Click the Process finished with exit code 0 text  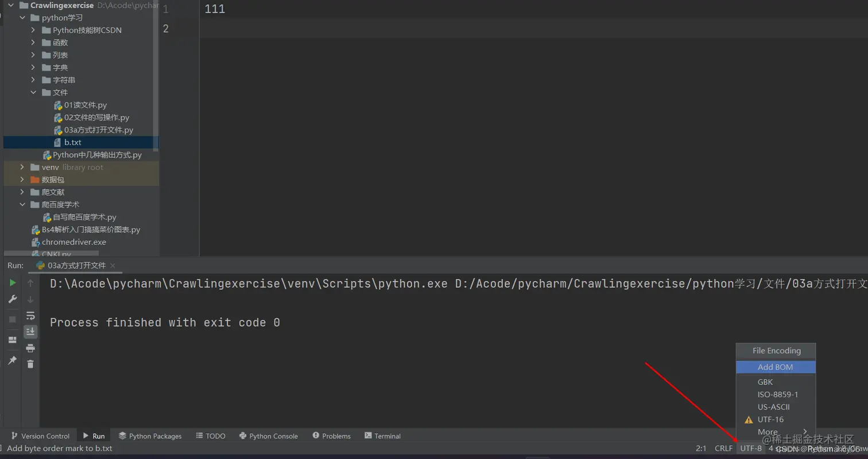coord(165,322)
